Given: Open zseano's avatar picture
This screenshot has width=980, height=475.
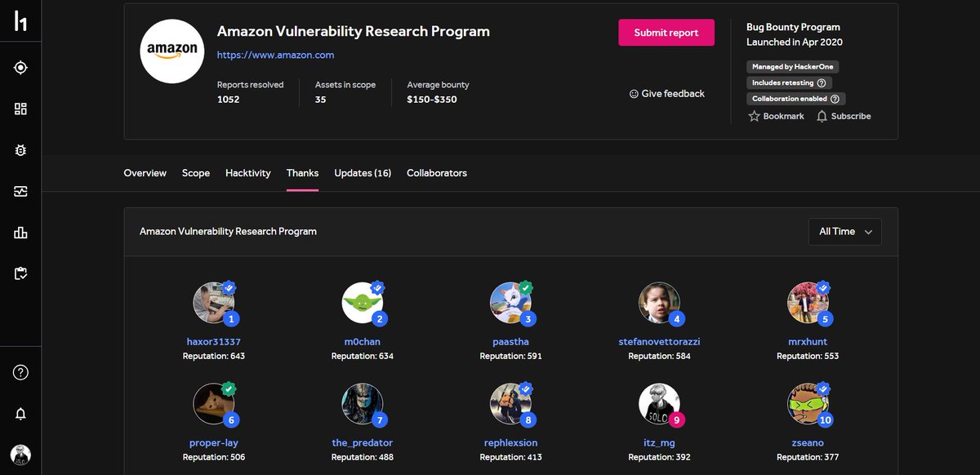Looking at the screenshot, I should pyautogui.click(x=808, y=404).
